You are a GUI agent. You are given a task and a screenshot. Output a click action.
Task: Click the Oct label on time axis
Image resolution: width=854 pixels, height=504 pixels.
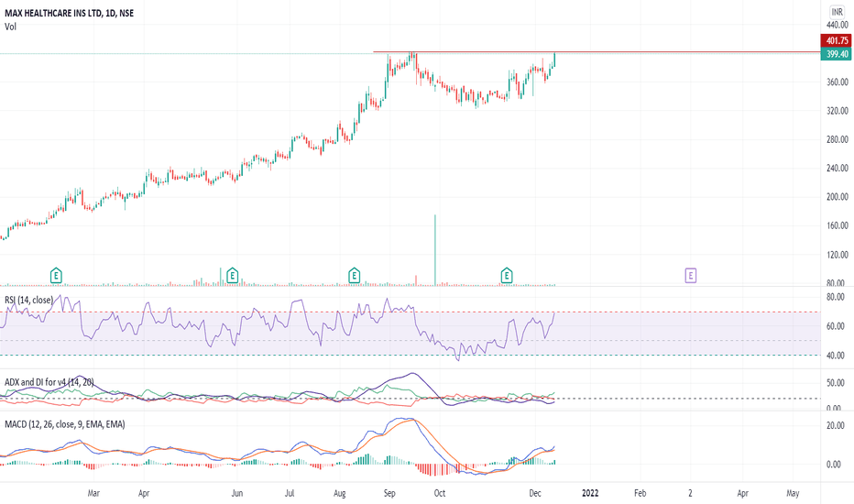(x=440, y=493)
